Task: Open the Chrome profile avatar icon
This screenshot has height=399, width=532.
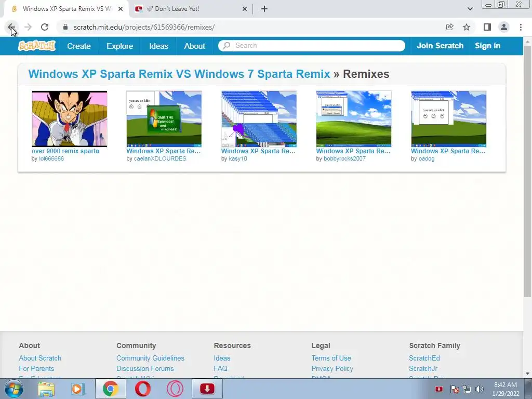Action: click(504, 27)
